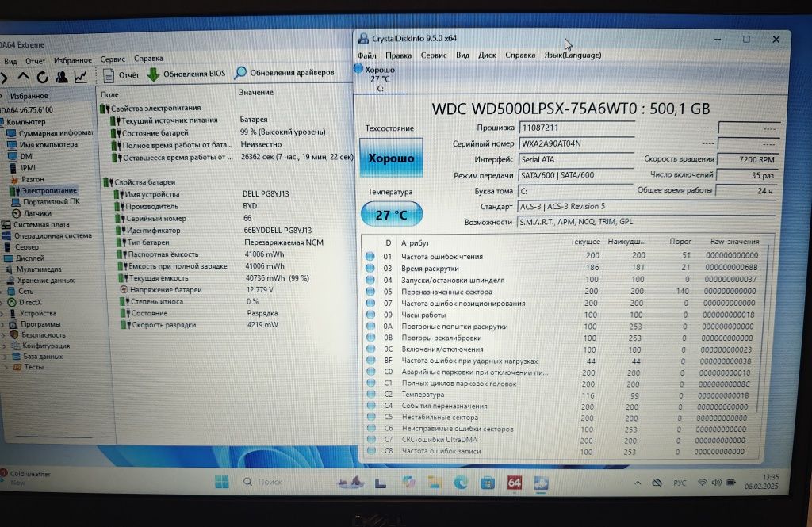Select Программы tree item
812x527 pixels.
34,324
